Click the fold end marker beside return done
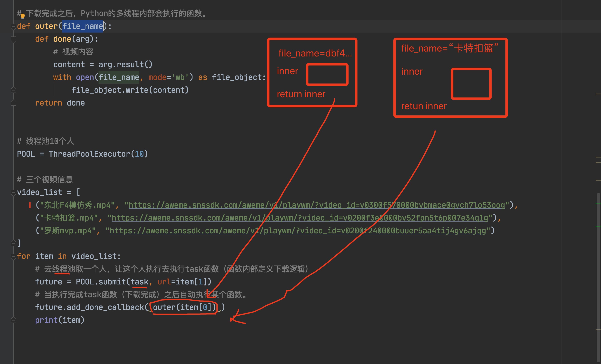Viewport: 601px width, 364px height. [14, 103]
